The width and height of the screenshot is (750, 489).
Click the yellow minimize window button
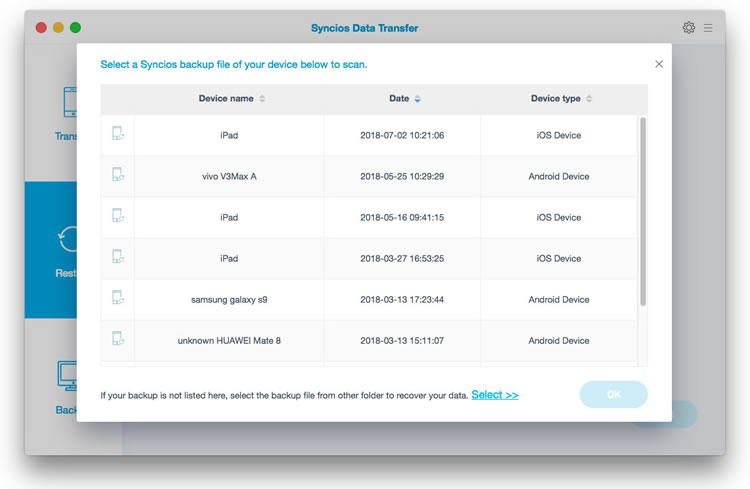[x=58, y=28]
